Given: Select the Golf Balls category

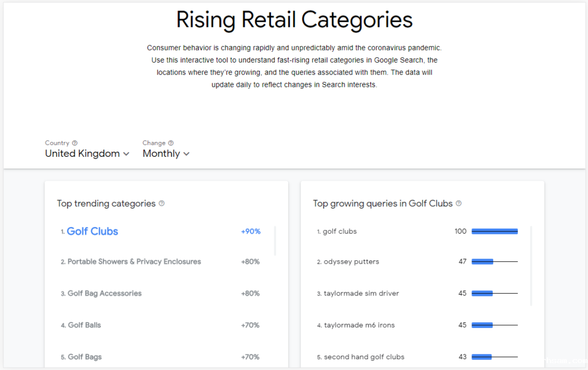Looking at the screenshot, I should click(84, 325).
